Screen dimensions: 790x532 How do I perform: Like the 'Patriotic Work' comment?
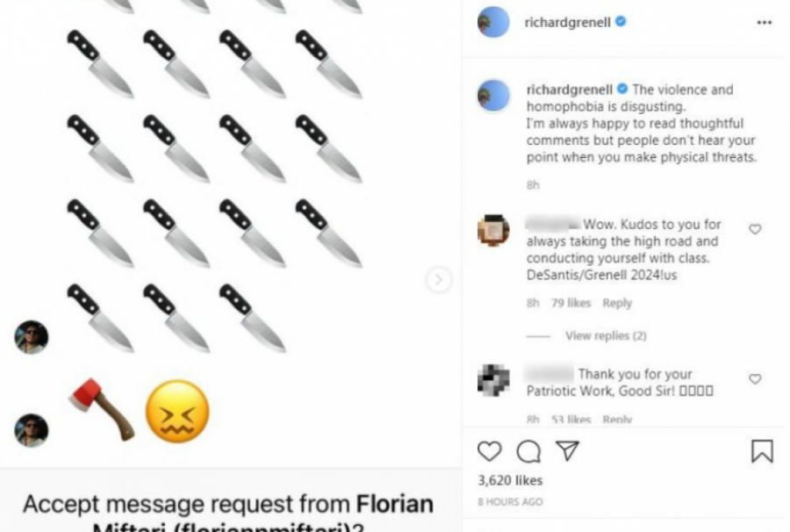click(x=754, y=378)
